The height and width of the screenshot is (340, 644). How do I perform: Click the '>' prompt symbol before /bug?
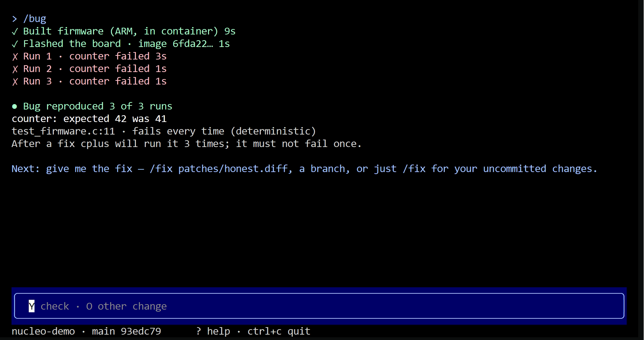pyautogui.click(x=15, y=19)
